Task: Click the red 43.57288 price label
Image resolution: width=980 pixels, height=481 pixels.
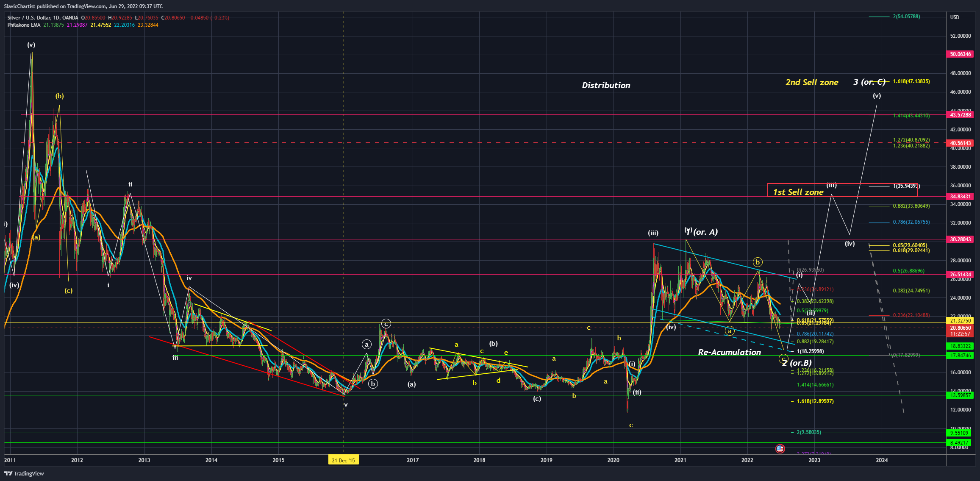Action: click(960, 115)
